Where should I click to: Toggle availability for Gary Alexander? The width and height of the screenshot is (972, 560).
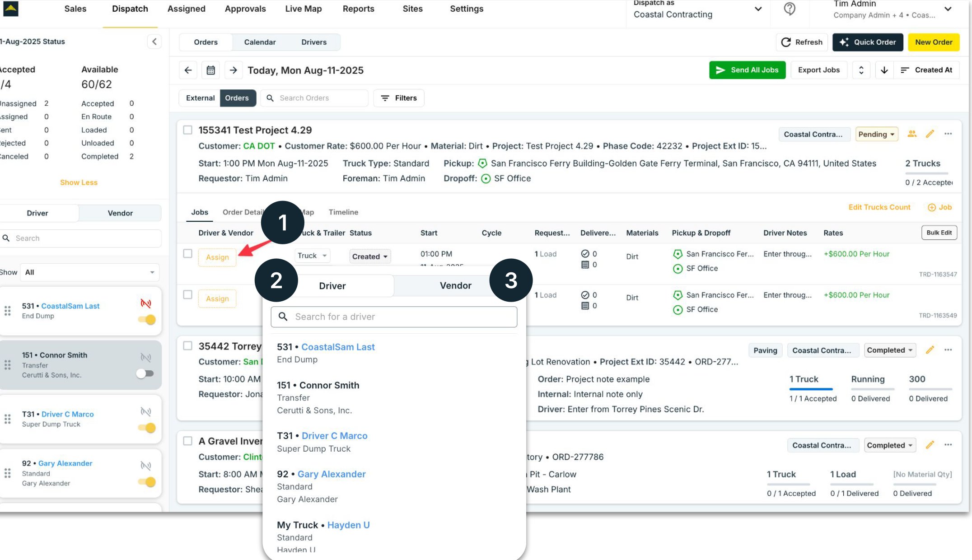click(x=147, y=482)
